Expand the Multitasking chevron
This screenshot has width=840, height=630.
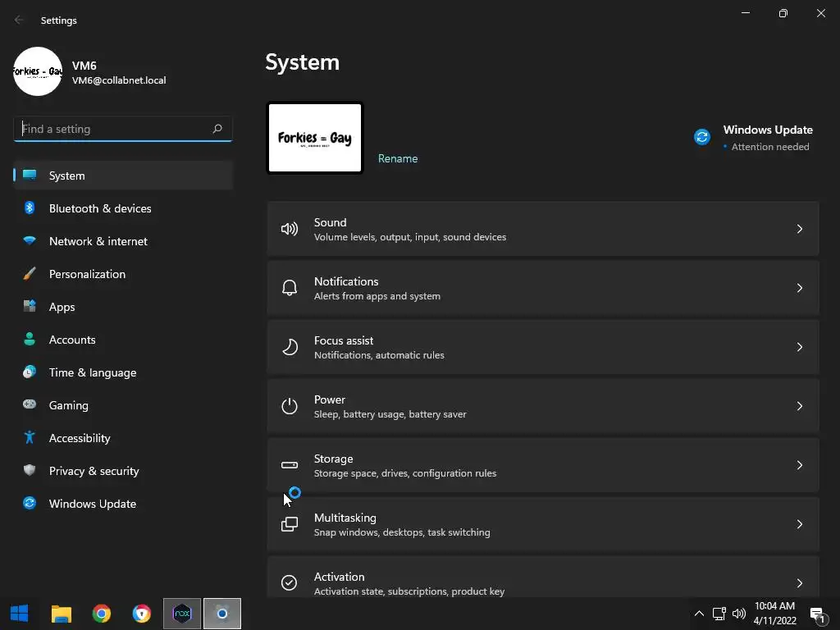point(799,524)
